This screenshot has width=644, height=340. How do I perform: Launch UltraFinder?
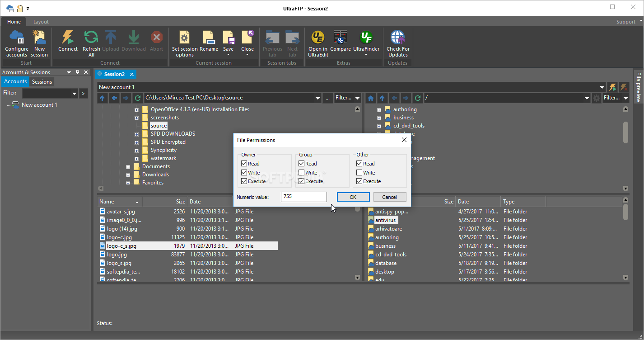coord(365,44)
